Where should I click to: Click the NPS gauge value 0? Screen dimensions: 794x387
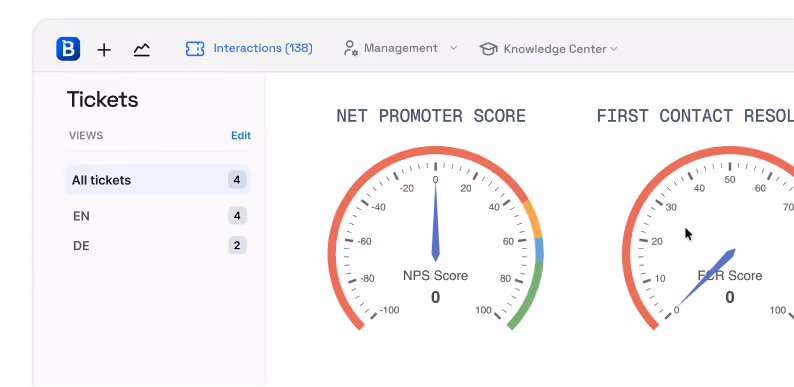(x=435, y=297)
